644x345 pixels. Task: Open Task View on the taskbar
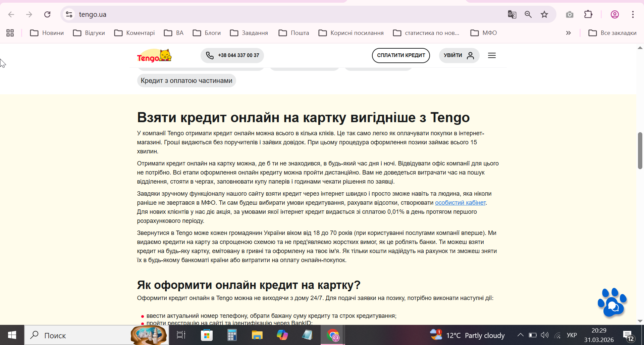coord(181,335)
